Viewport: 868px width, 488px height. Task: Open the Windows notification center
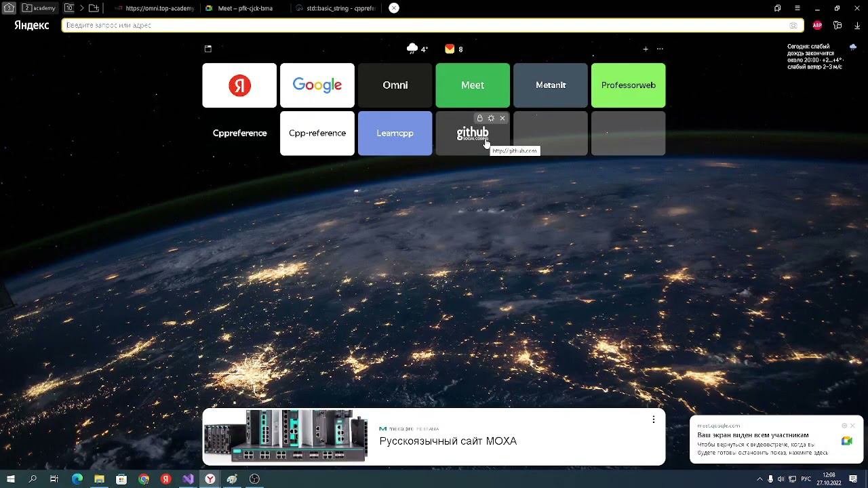(854, 479)
